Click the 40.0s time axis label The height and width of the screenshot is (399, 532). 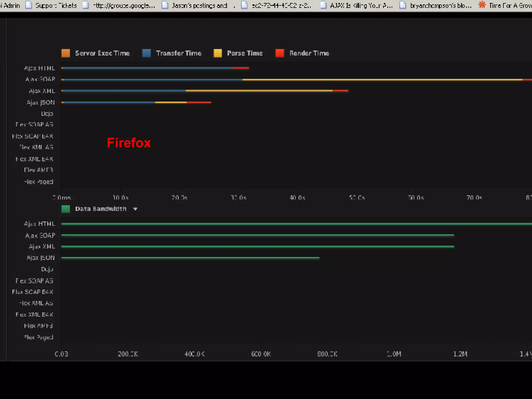(x=297, y=198)
